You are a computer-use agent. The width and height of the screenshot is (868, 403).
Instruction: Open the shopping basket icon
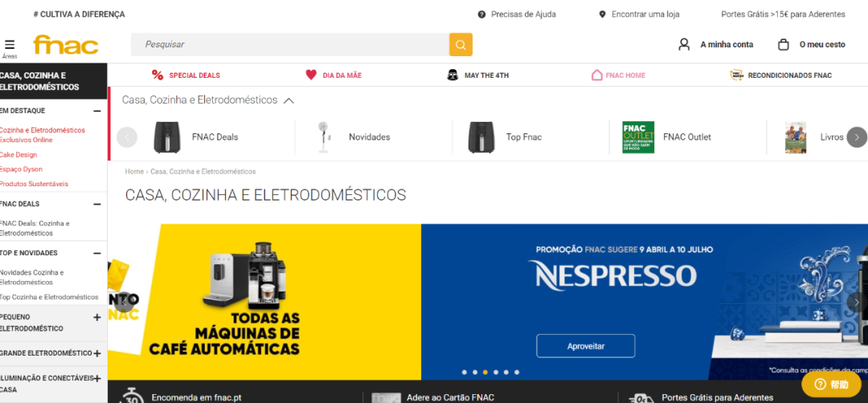tap(784, 44)
